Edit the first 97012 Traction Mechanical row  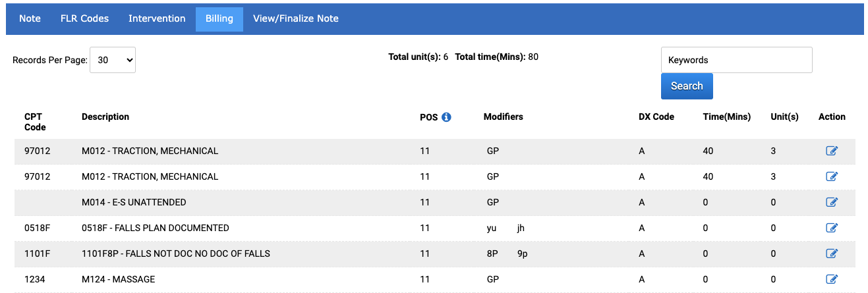832,151
